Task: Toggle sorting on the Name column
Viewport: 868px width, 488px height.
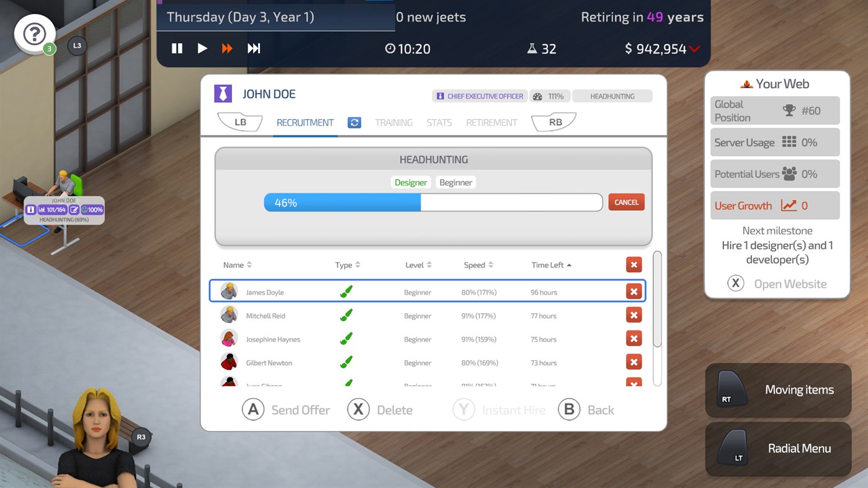Action: tap(249, 264)
